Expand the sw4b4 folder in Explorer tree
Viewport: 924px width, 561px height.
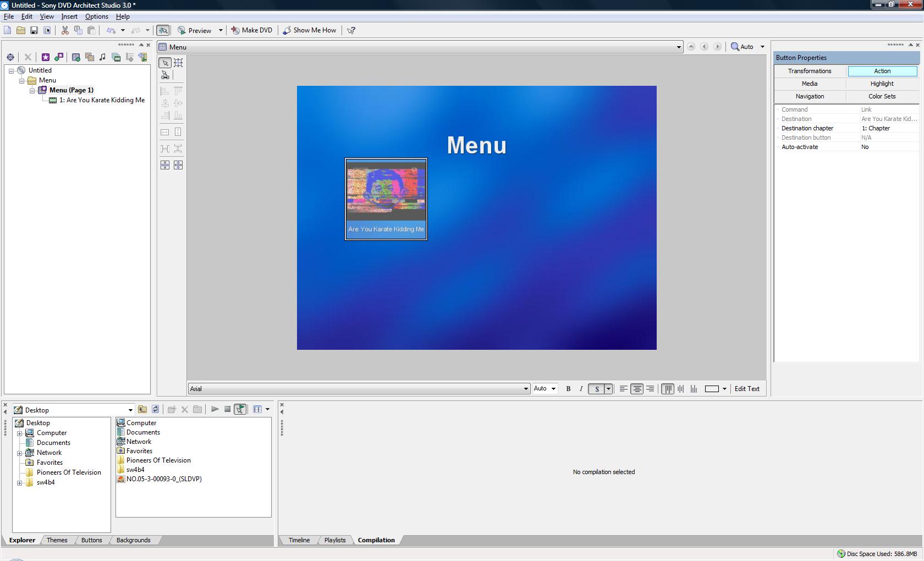click(x=20, y=483)
